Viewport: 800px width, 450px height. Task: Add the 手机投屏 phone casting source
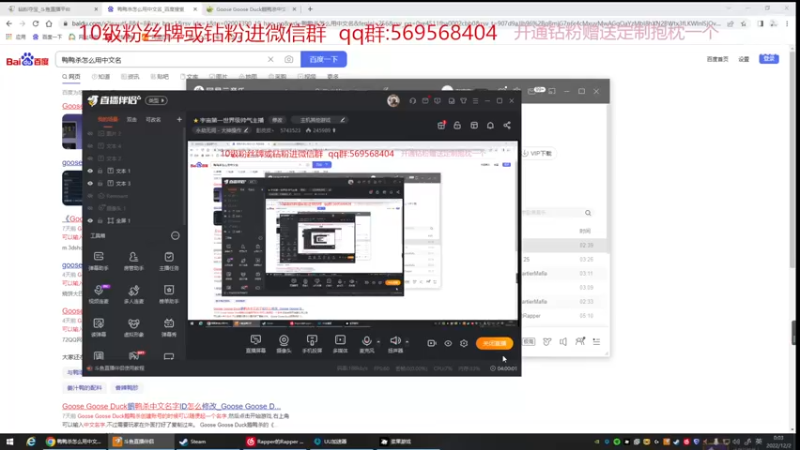coord(312,343)
